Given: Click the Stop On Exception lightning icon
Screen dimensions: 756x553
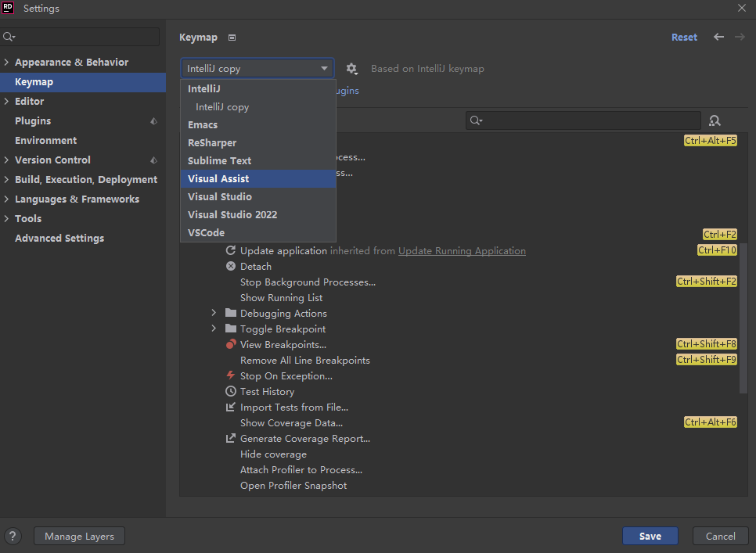Looking at the screenshot, I should point(231,375).
